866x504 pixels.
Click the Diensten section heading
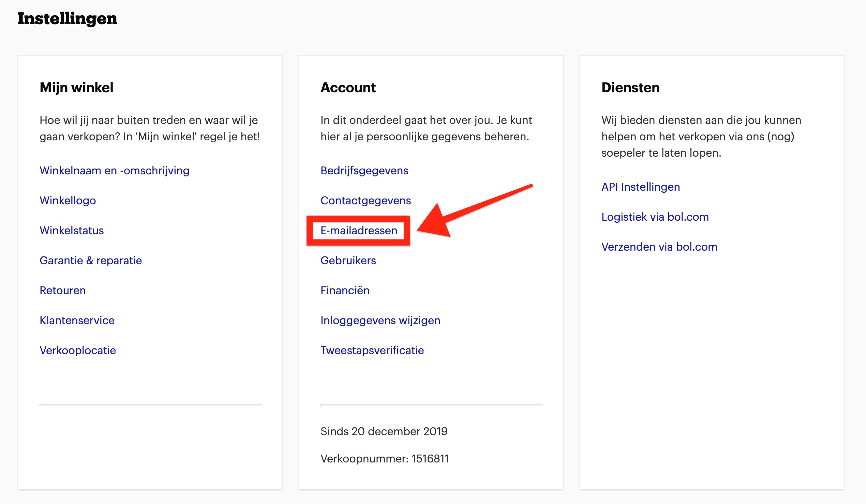[x=630, y=88]
